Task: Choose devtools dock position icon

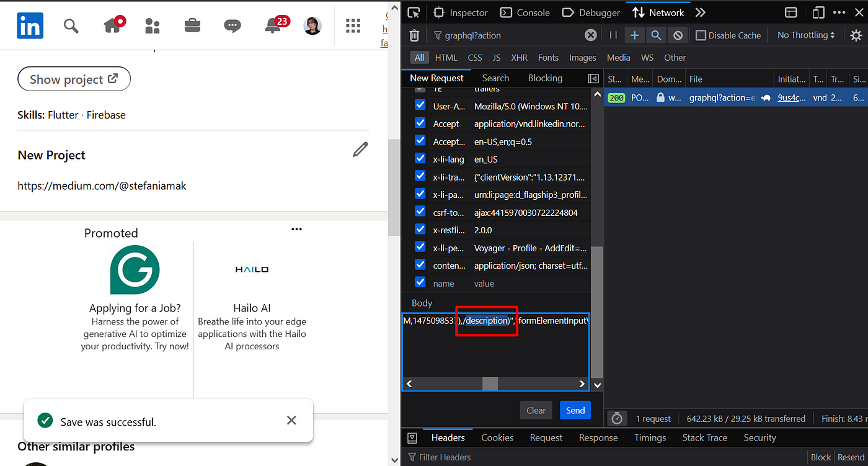Action: (790, 12)
